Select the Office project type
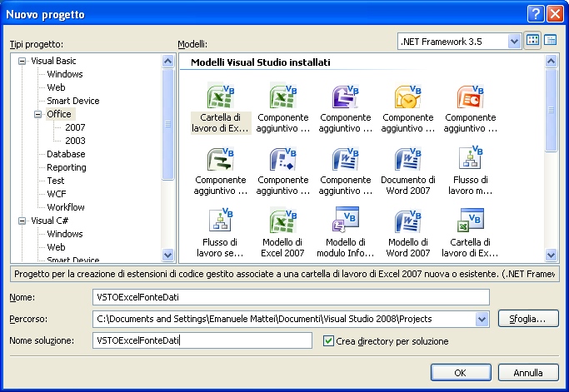This screenshot has width=569, height=392. coord(59,114)
